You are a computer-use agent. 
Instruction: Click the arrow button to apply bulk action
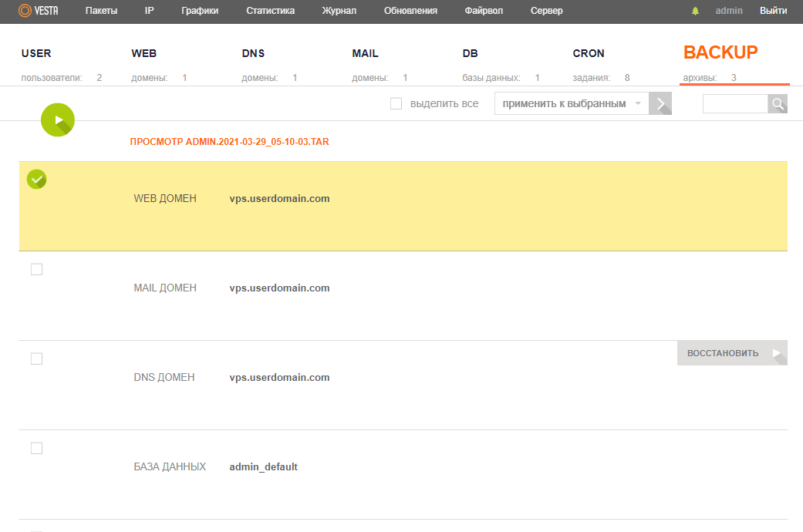(660, 104)
